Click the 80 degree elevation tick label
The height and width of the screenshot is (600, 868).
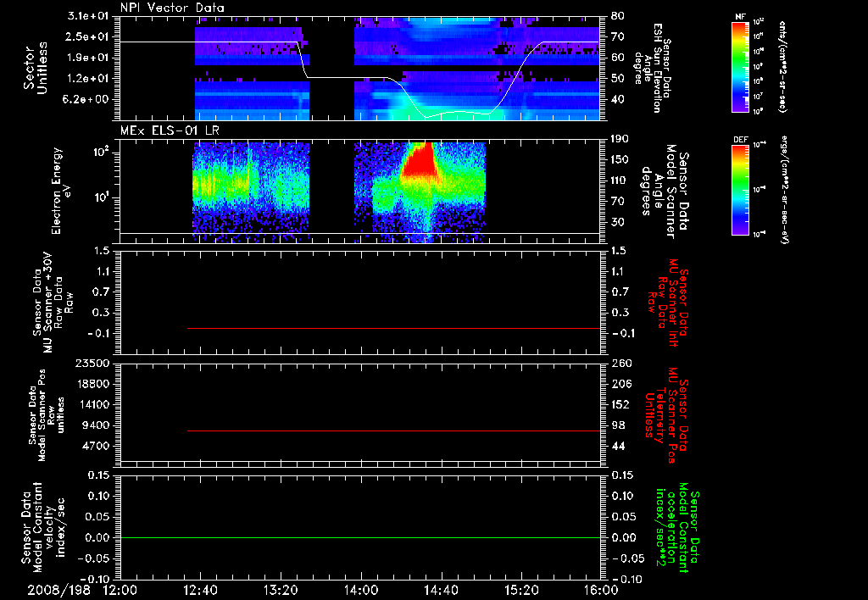click(x=618, y=16)
